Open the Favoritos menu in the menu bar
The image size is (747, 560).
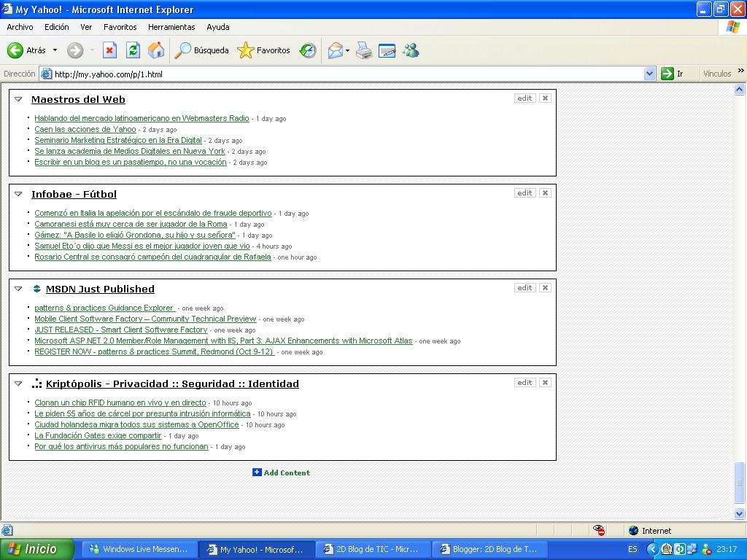[120, 27]
